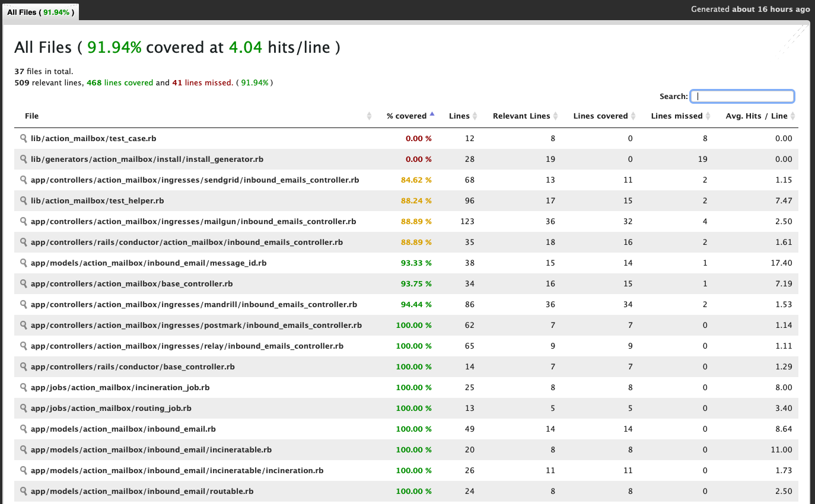Open conductor/action_mailbox/inbound_emails_controller.rb link
815x504 pixels.
pyautogui.click(x=187, y=242)
